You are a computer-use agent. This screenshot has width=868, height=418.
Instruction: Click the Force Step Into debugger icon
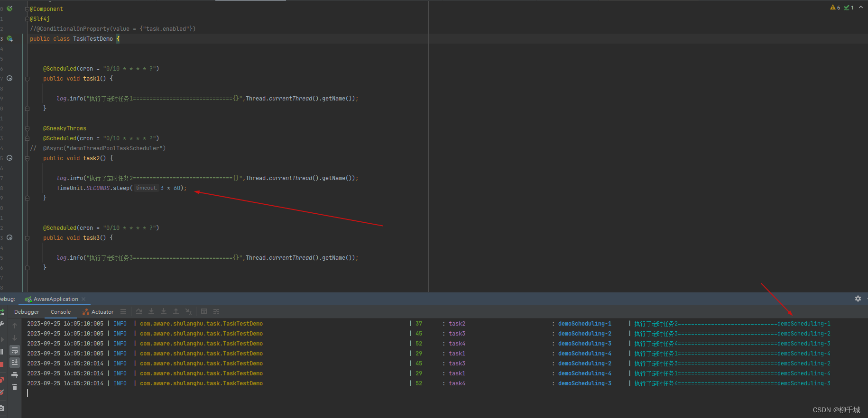(x=164, y=311)
